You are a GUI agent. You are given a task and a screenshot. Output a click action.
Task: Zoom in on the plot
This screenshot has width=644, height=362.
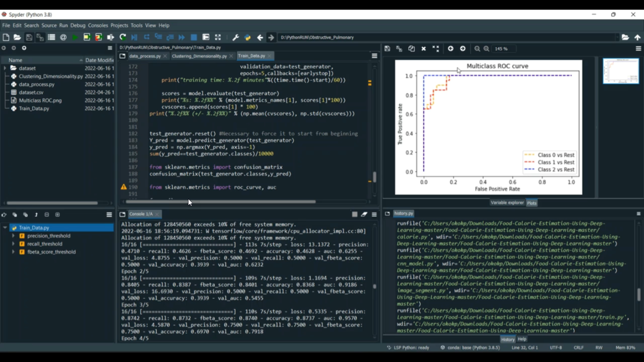click(486, 49)
